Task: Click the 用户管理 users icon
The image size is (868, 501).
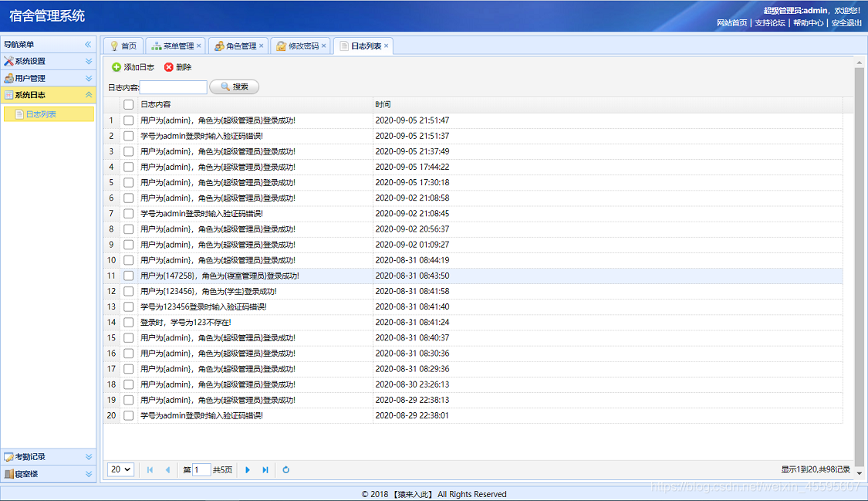Action: click(x=8, y=78)
